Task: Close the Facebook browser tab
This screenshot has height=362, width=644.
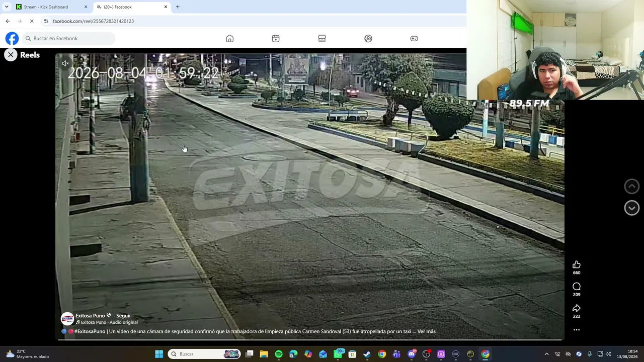Action: [x=166, y=7]
